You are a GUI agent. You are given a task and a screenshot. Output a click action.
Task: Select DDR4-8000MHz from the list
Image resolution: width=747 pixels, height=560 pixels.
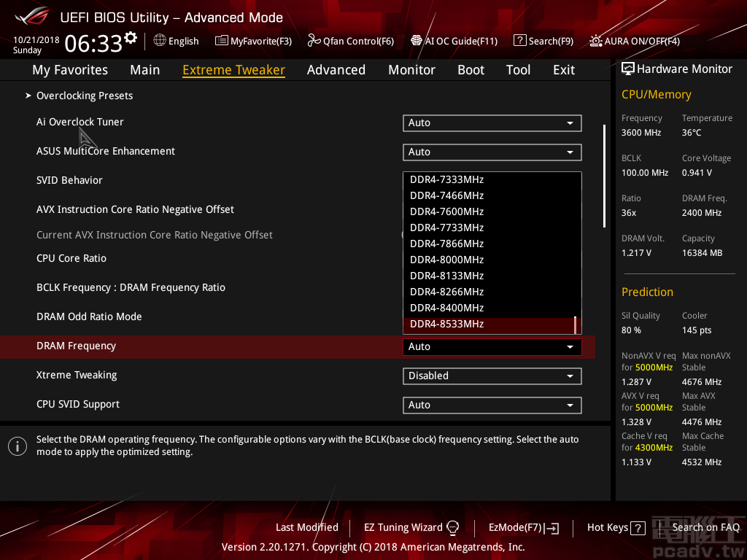pos(492,260)
